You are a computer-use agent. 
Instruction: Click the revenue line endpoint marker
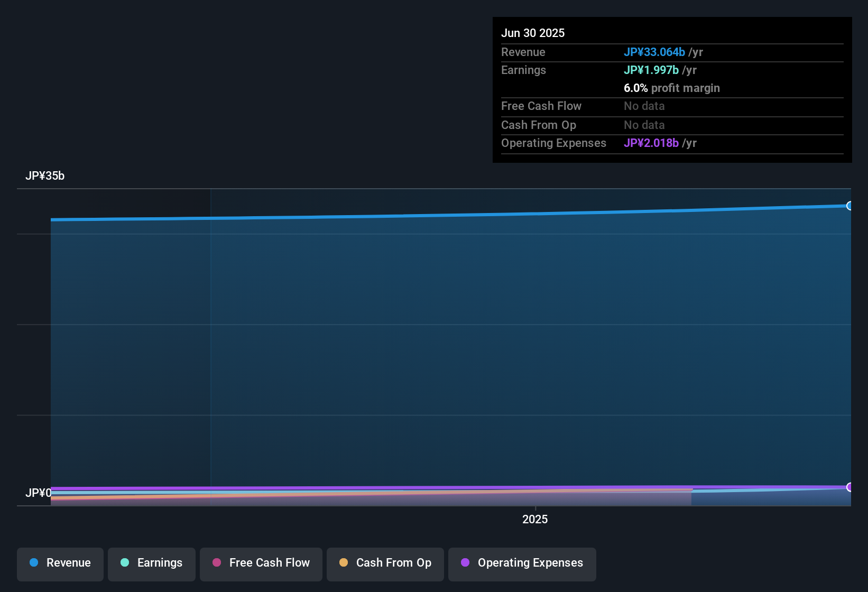click(x=849, y=206)
